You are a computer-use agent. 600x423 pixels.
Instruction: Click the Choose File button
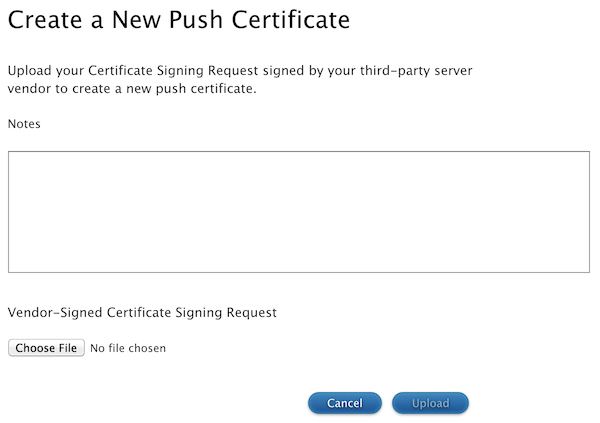pyautogui.click(x=46, y=348)
